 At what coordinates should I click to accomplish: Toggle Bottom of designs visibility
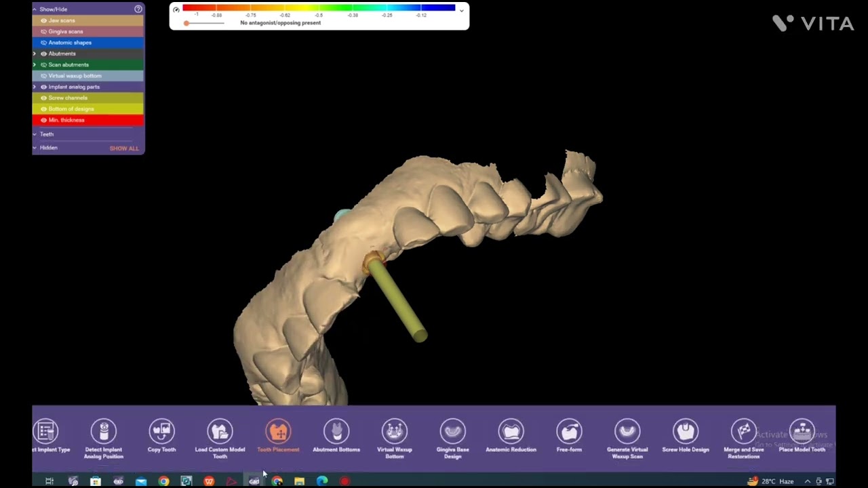pyautogui.click(x=44, y=108)
